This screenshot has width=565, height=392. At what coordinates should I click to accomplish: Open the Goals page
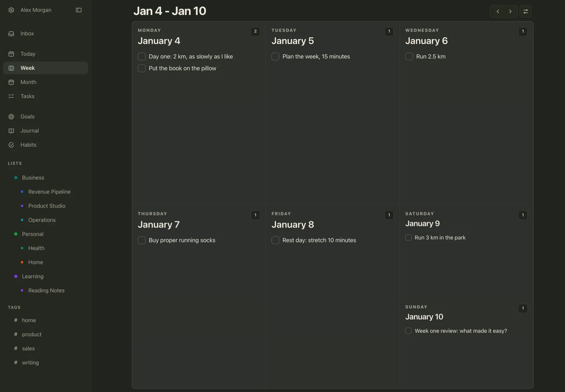point(46,117)
